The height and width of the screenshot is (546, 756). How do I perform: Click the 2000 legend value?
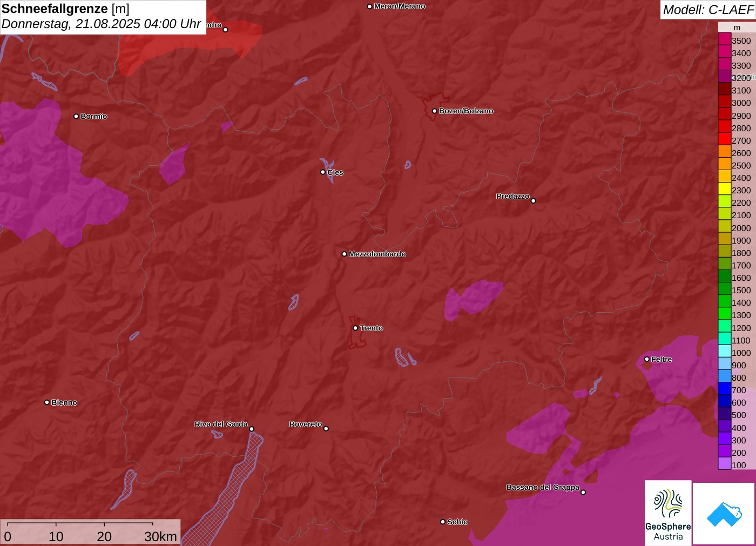click(741, 228)
